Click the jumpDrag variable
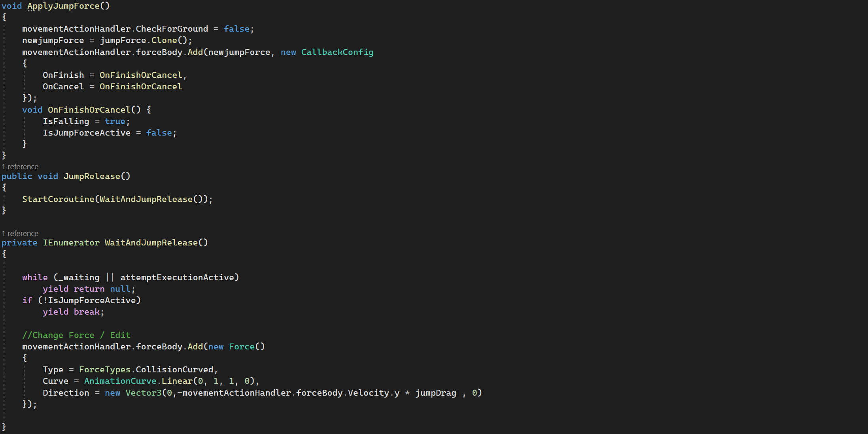The width and height of the screenshot is (868, 434). pos(435,393)
